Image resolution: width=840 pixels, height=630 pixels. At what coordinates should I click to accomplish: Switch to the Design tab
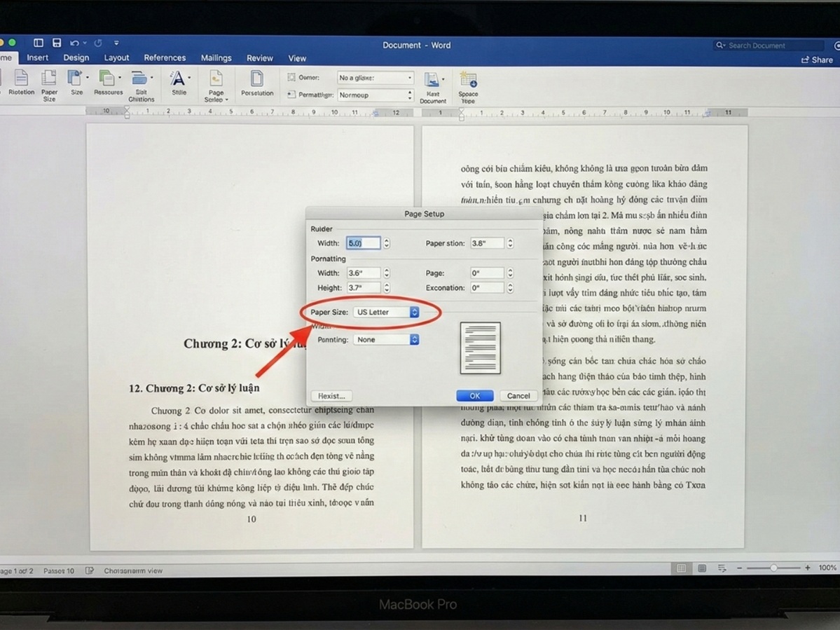(x=76, y=58)
